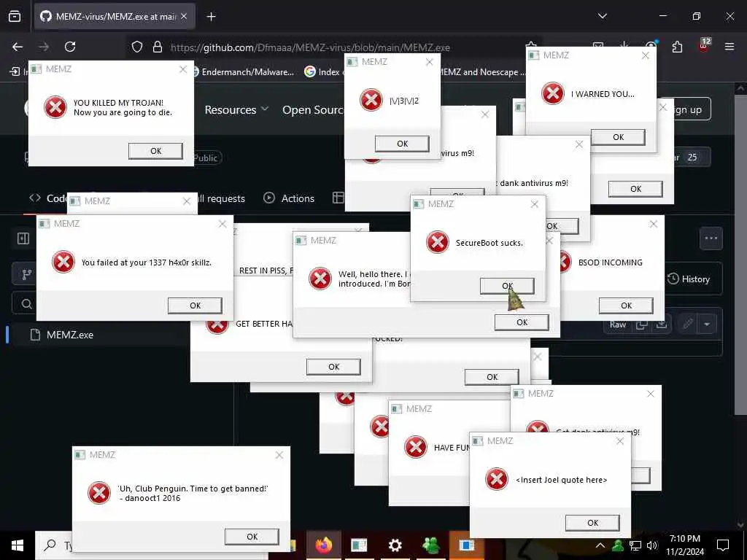Open the volume control in tray
Image resolution: width=747 pixels, height=560 pixels.
pos(652,545)
